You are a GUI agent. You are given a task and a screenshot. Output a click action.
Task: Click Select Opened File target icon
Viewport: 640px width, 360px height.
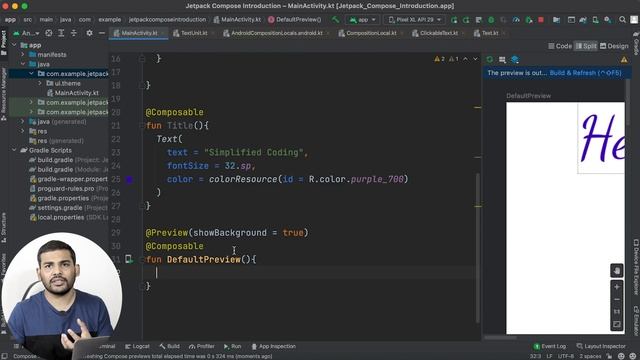(49, 33)
